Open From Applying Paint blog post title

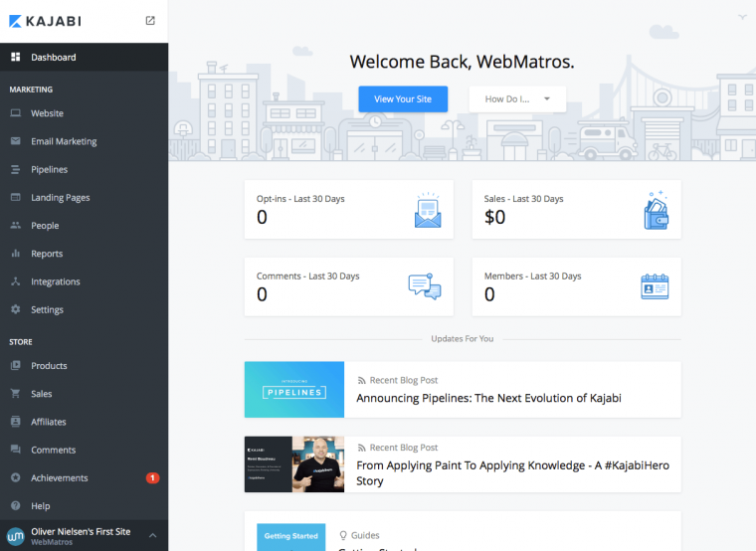512,472
